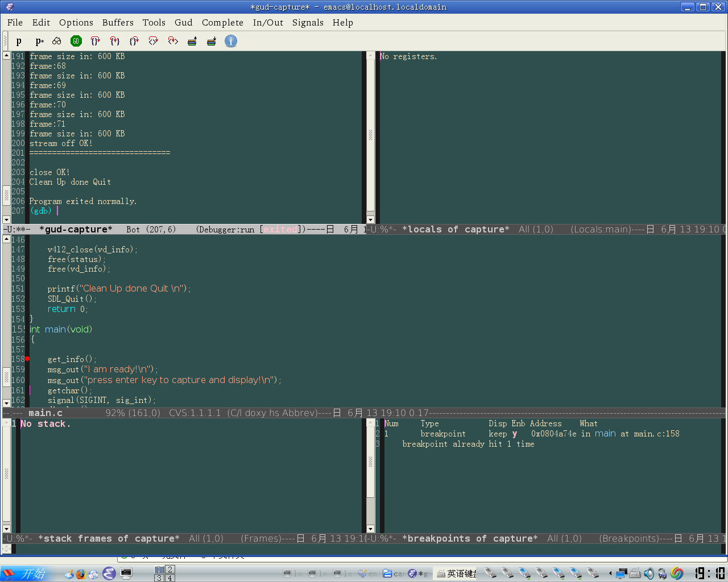
Task: Click the second angle-bracket toolbar icon (step instruction)
Action: tap(173, 41)
